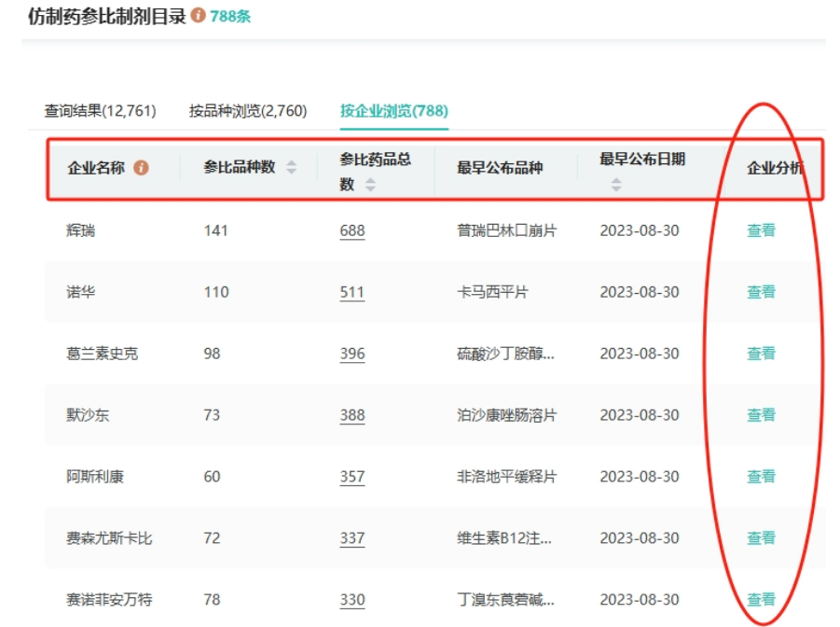Sort by 最早公布日期 column arrows
Screen dimensions: 840x627
(616, 185)
